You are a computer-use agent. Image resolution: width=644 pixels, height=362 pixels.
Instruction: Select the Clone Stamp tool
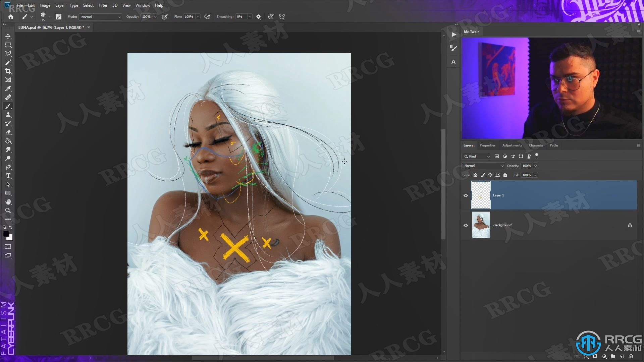[x=8, y=115]
